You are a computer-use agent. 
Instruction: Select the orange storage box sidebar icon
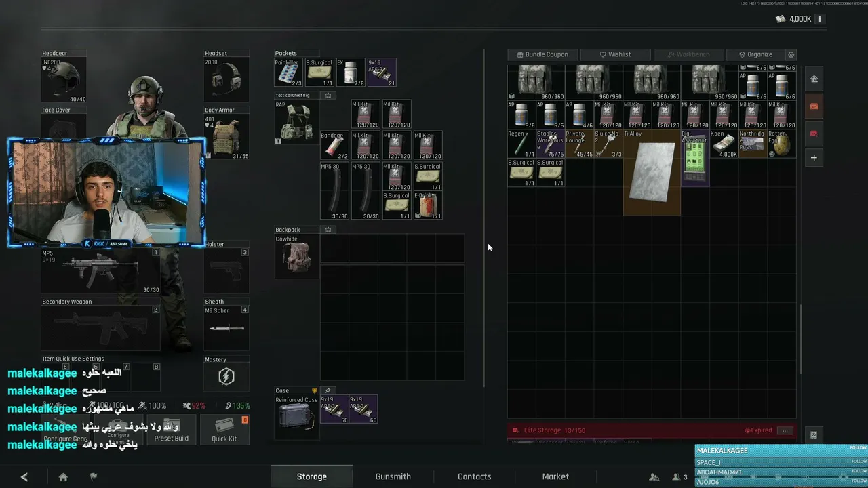(814, 106)
